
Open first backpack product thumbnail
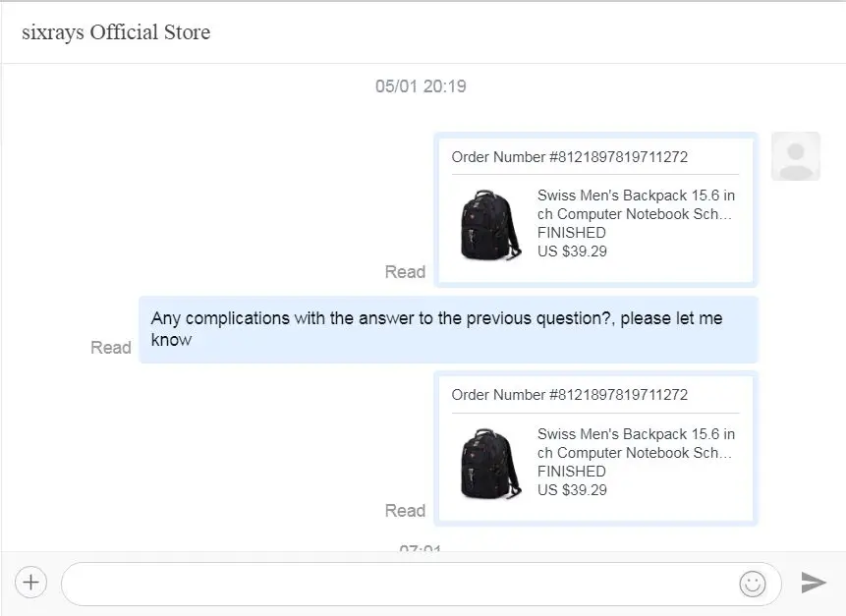pos(490,224)
